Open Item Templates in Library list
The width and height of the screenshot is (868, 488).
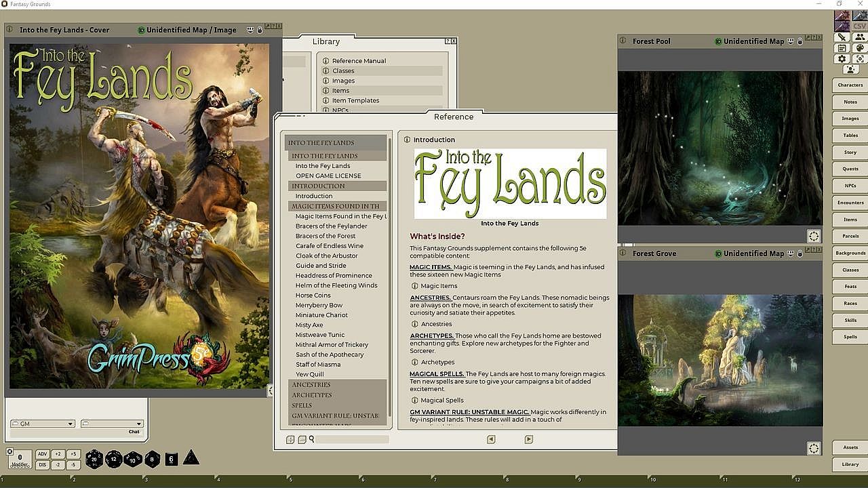(355, 100)
